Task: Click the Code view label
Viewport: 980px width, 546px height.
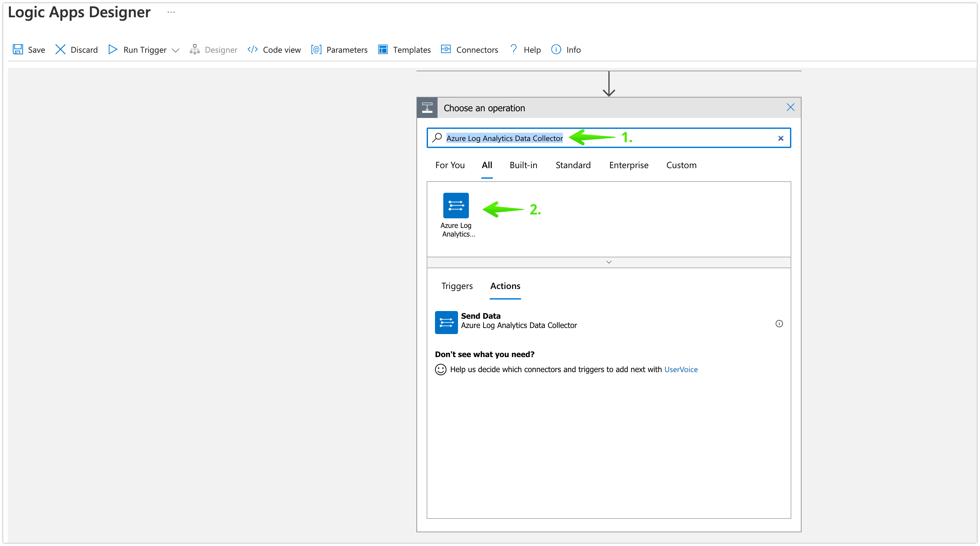Action: tap(282, 50)
